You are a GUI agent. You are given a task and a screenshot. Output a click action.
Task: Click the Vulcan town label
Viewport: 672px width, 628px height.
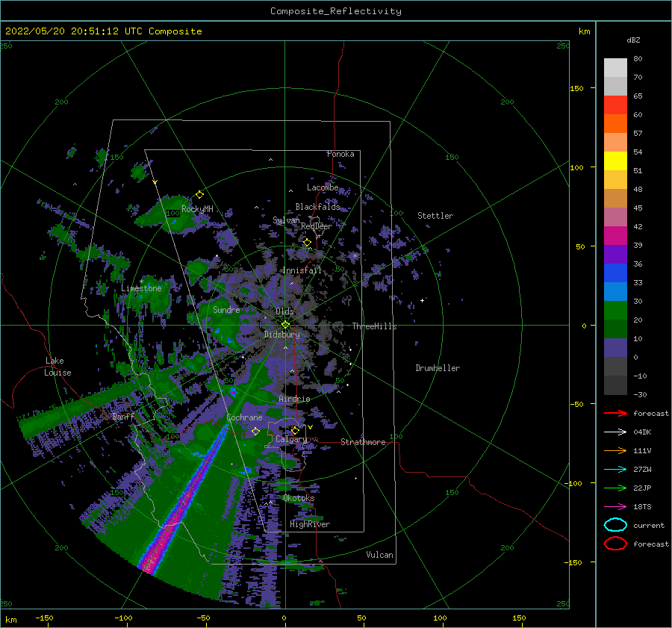pyautogui.click(x=380, y=555)
